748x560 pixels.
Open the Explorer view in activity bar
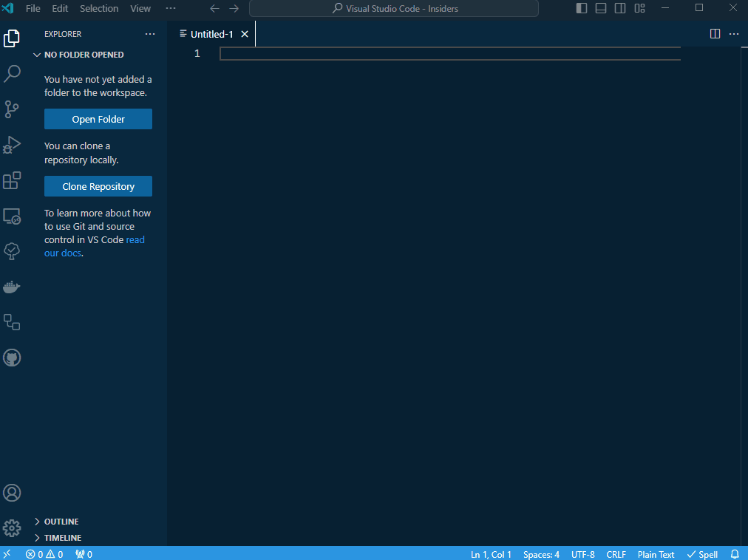(x=11, y=38)
